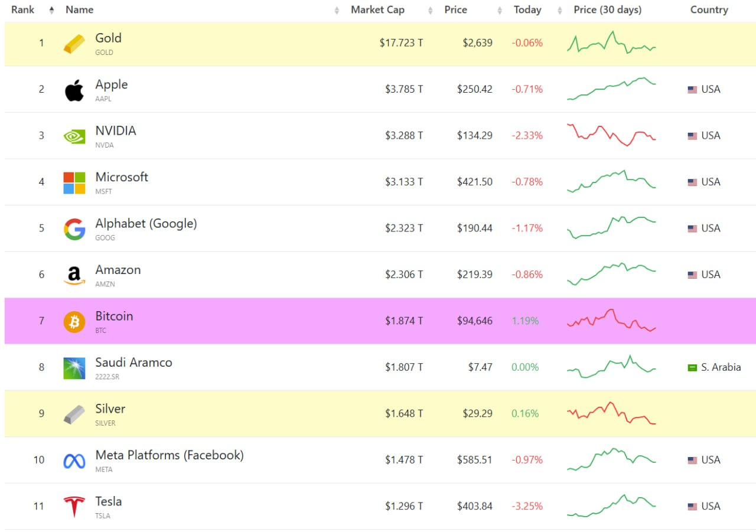
Task: Click the Saudi Aramco logo icon
Action: 74,368
